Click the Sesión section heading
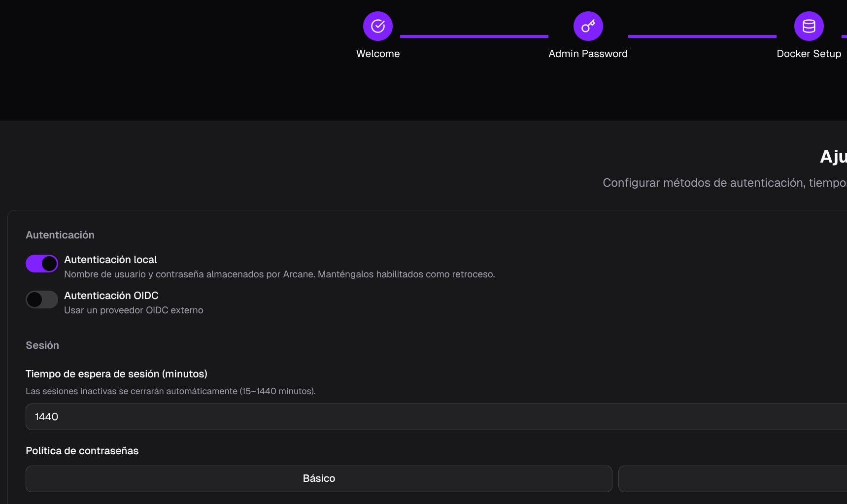The width and height of the screenshot is (847, 504). tap(42, 345)
